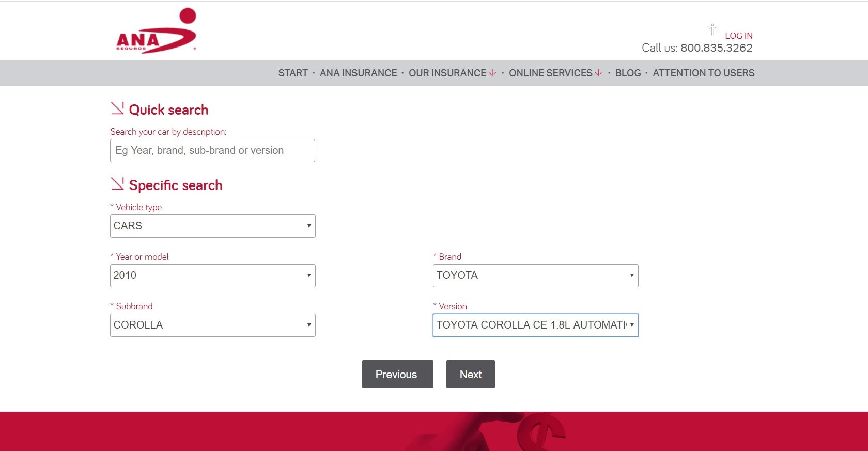Click the Brand field label
This screenshot has height=451, width=868.
tap(450, 257)
